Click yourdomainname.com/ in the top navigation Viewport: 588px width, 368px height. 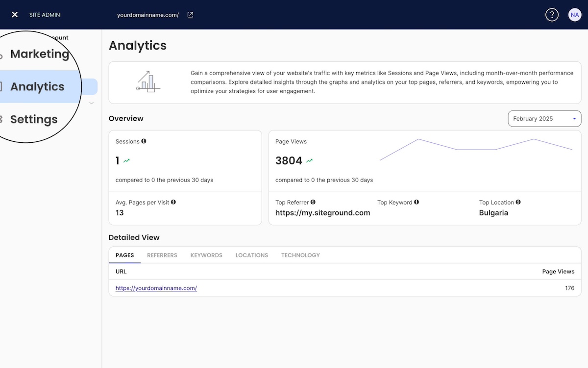point(147,15)
